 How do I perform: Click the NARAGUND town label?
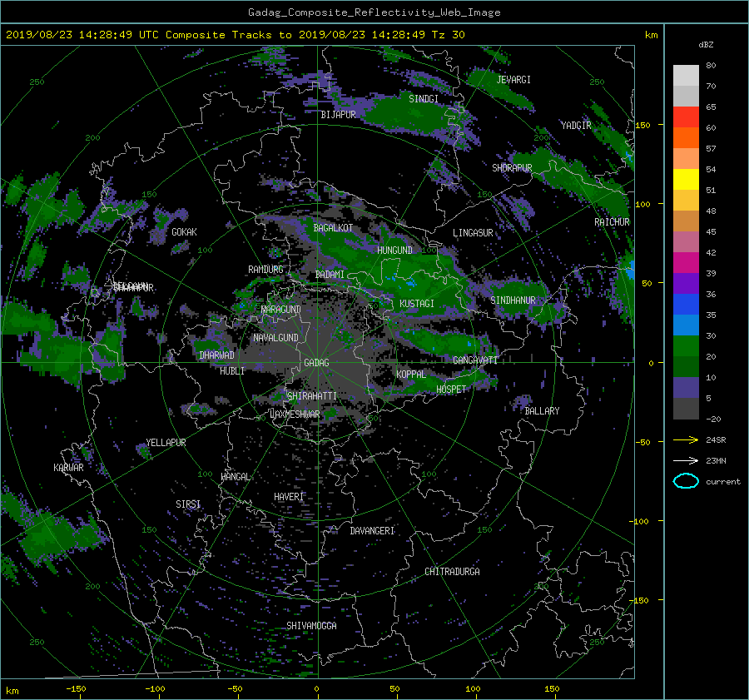(x=281, y=310)
